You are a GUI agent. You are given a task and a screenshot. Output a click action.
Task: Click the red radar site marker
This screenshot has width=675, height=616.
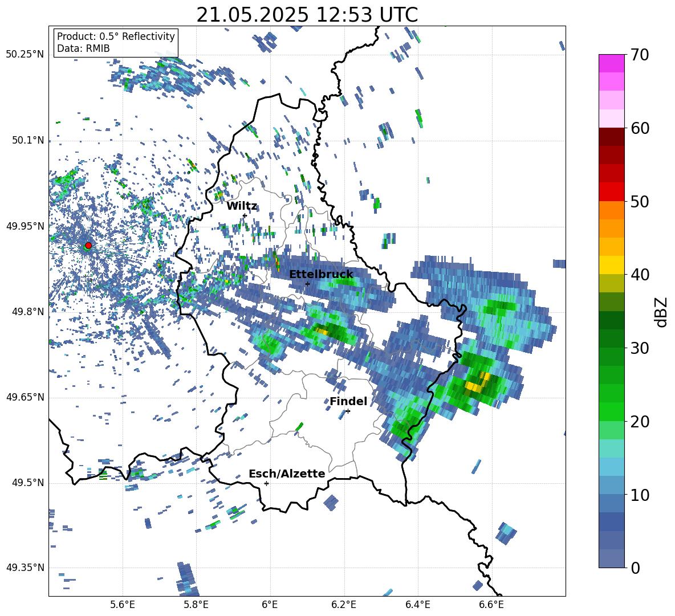(x=88, y=245)
